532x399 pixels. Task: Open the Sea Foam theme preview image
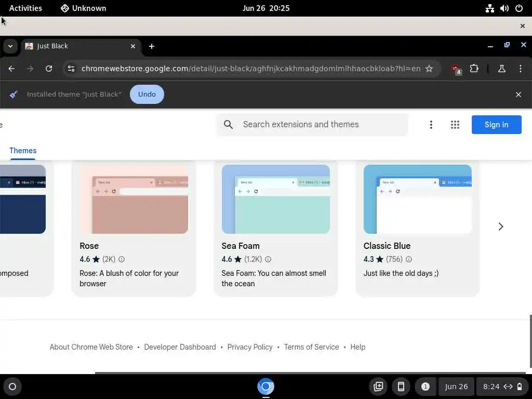[275, 199]
